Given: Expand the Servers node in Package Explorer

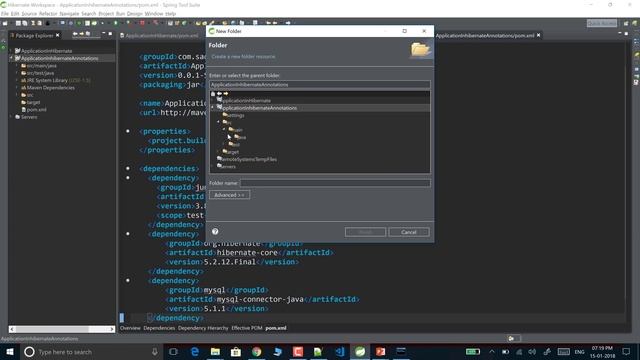Looking at the screenshot, I should tap(11, 117).
